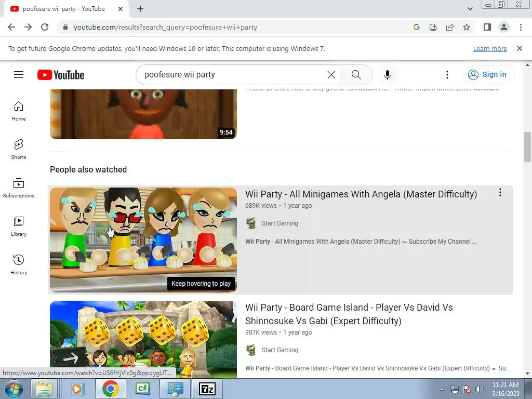
Task: Click Start Gaming avatar on Angela video
Action: [x=251, y=223]
